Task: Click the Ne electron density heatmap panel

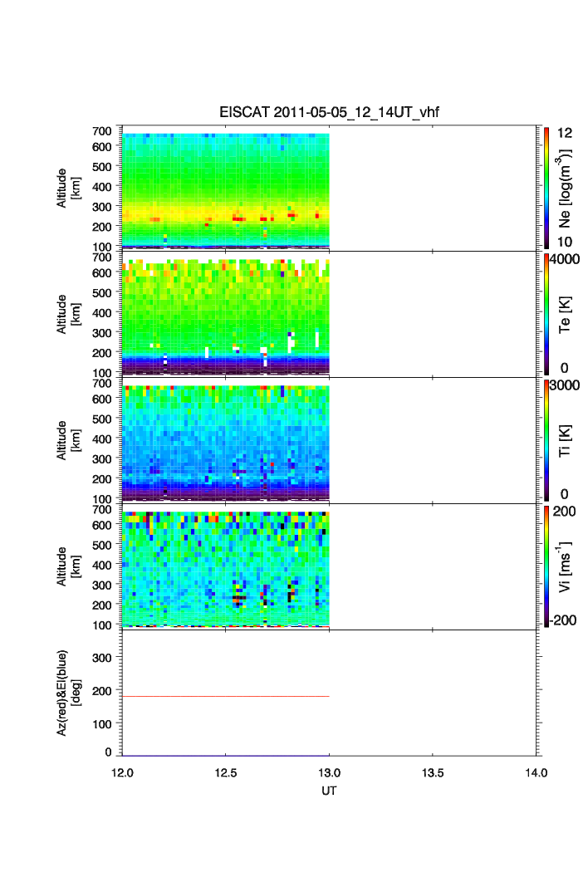Action: 226,191
